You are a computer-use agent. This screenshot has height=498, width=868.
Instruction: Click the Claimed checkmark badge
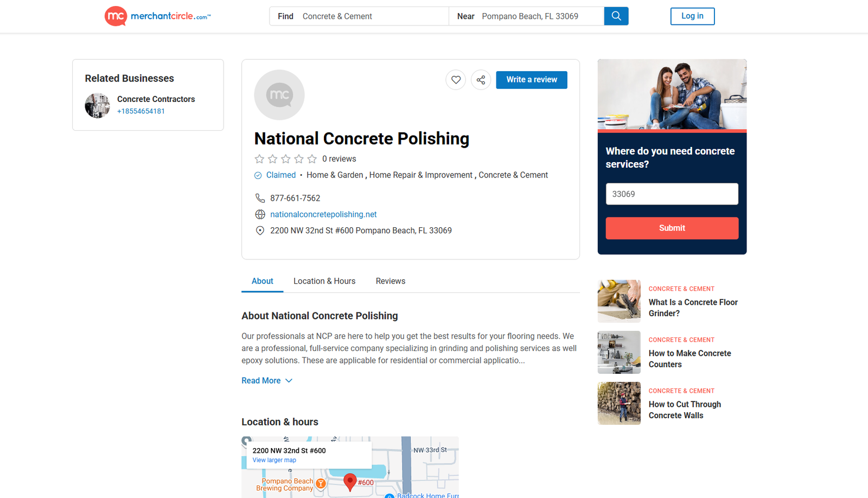click(x=258, y=175)
